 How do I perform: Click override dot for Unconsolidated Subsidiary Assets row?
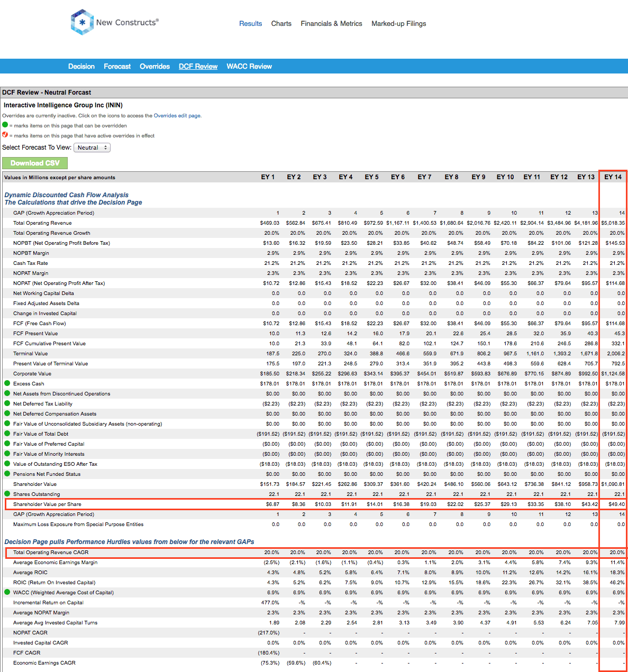click(7, 424)
